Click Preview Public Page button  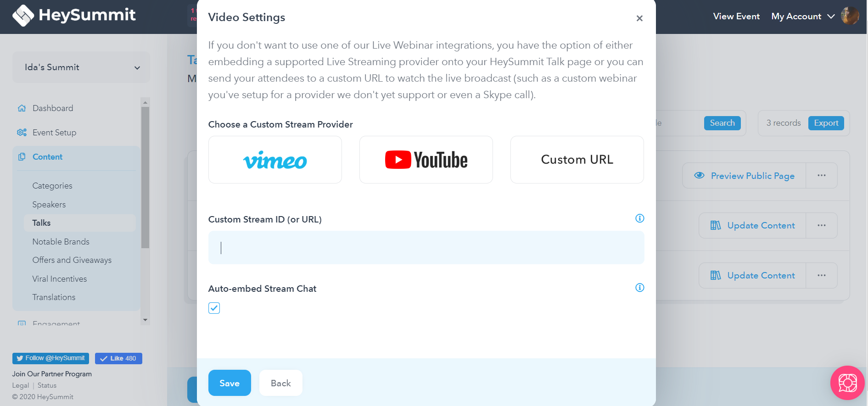click(x=744, y=176)
